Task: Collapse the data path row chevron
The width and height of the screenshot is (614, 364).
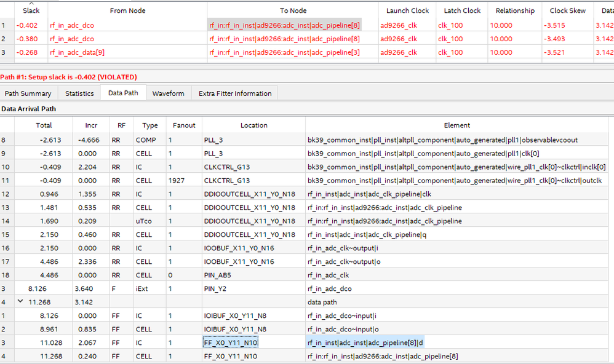Action: (x=20, y=302)
